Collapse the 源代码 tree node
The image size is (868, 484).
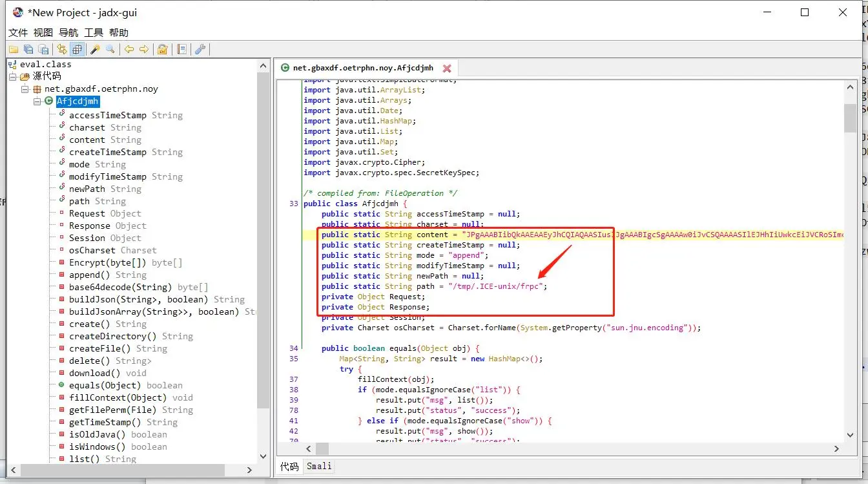13,77
